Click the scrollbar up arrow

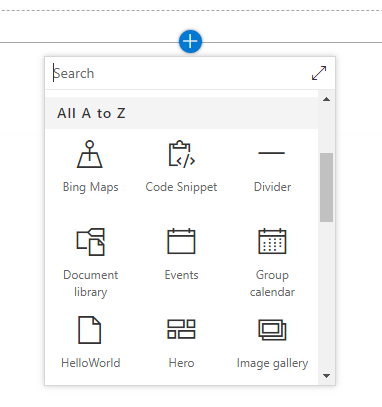[x=327, y=99]
